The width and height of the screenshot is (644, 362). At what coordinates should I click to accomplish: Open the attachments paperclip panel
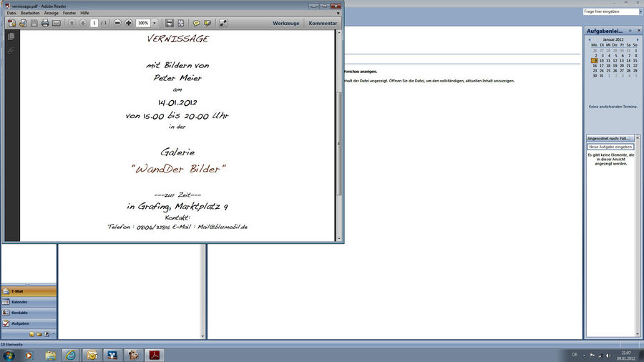[x=11, y=50]
